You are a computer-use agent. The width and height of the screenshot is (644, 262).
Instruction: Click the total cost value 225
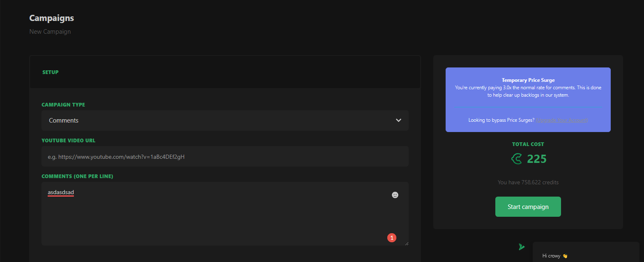coord(537,159)
